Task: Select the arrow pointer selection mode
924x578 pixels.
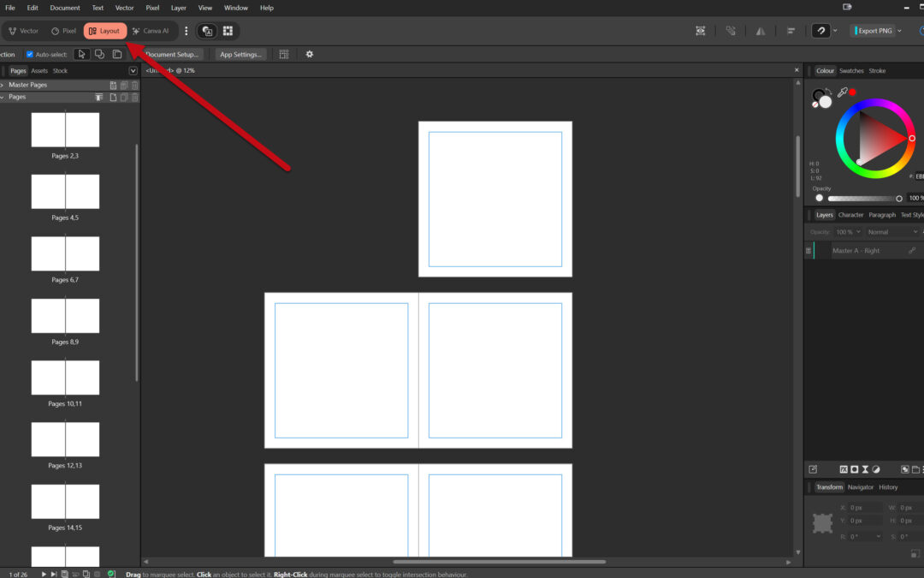Action: 81,54
